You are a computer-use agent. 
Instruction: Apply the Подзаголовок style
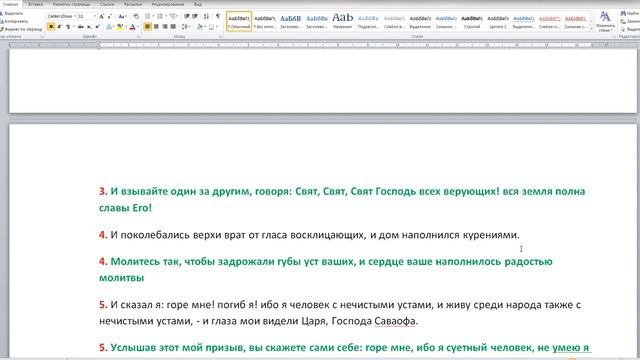[368, 21]
